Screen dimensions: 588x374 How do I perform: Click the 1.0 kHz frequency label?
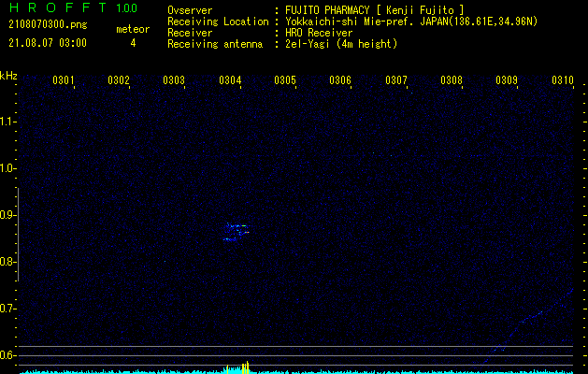pos(8,168)
